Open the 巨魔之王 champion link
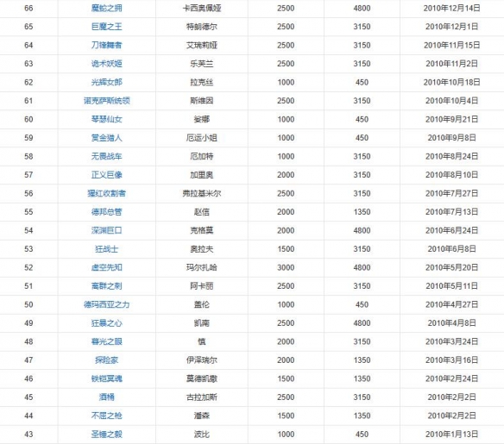Screen dimensions: 504x444 pos(107,27)
